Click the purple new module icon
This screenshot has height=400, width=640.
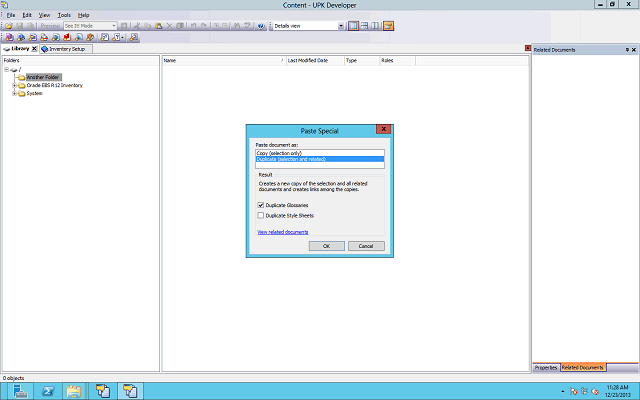(x=9, y=37)
